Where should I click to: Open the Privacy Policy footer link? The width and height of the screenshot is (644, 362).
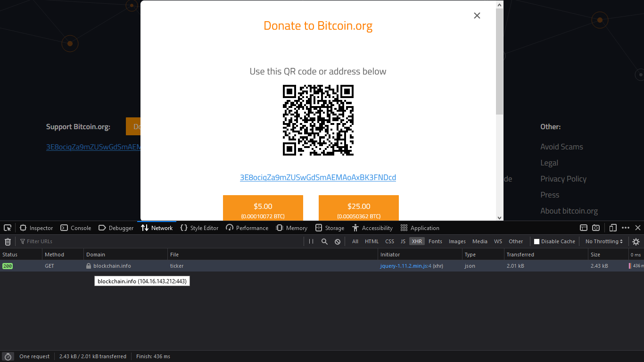[x=563, y=179]
